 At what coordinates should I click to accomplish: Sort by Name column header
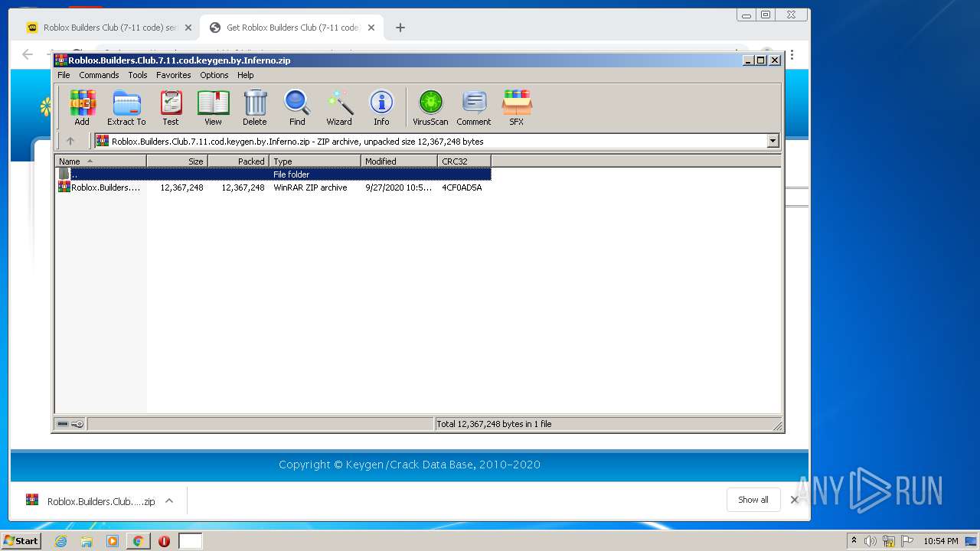[x=100, y=161]
